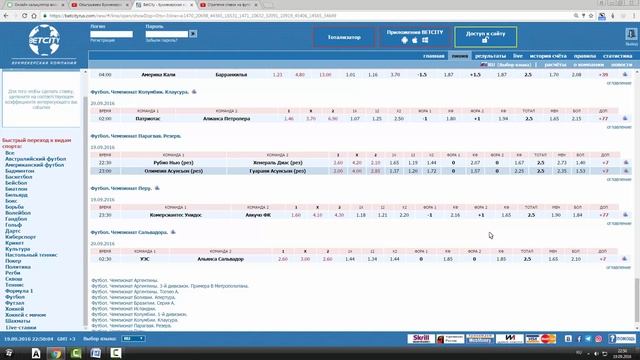Click the Russian flag language icon in sub-menu
Screen dimensions: 640x360
(484, 64)
